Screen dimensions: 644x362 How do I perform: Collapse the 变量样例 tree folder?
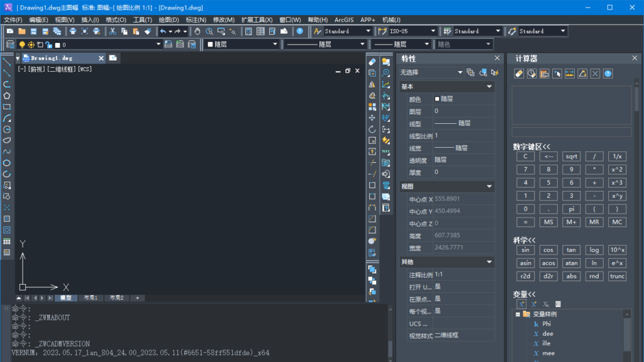[518, 314]
